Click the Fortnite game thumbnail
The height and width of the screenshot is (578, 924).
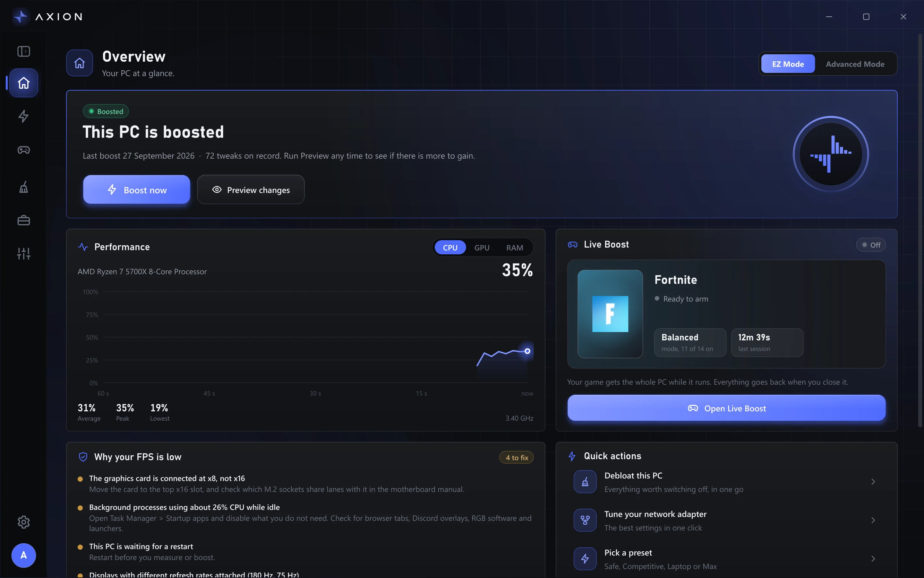click(x=610, y=314)
